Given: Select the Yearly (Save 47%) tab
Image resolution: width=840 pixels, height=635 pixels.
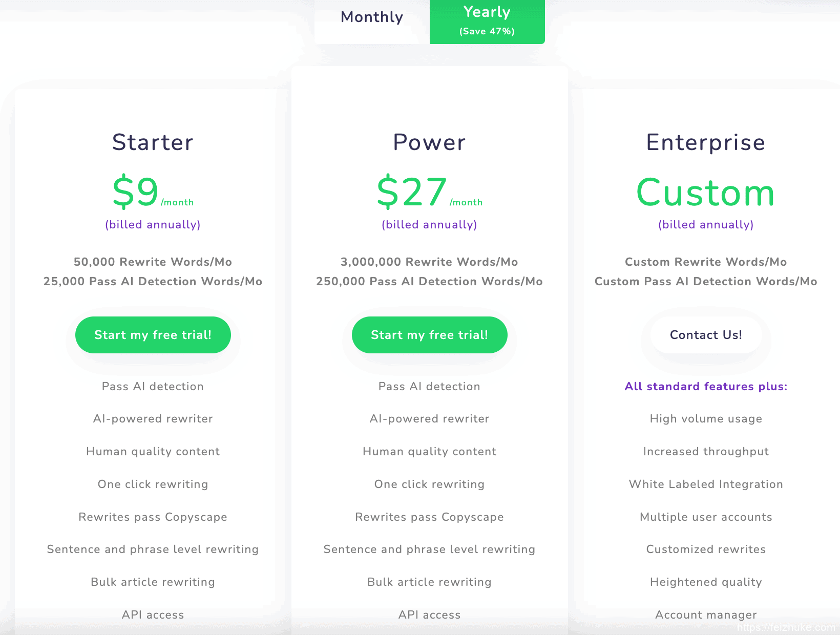Looking at the screenshot, I should point(487,20).
